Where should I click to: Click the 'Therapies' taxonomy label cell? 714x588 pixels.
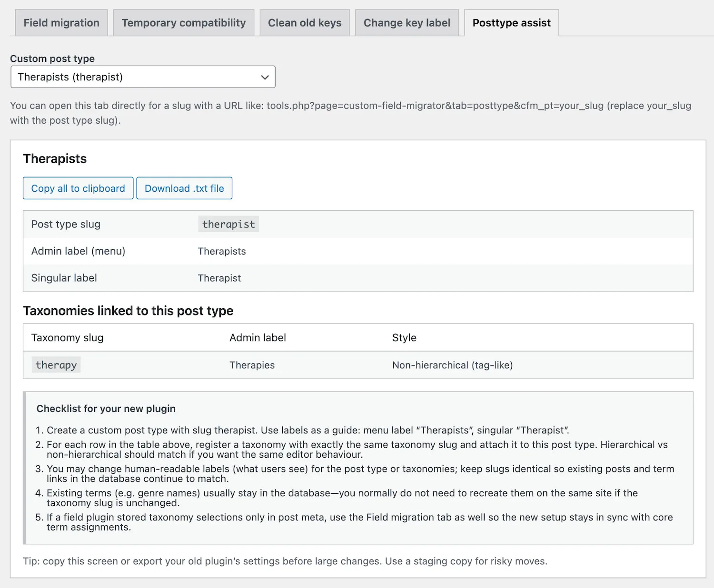[x=252, y=365]
